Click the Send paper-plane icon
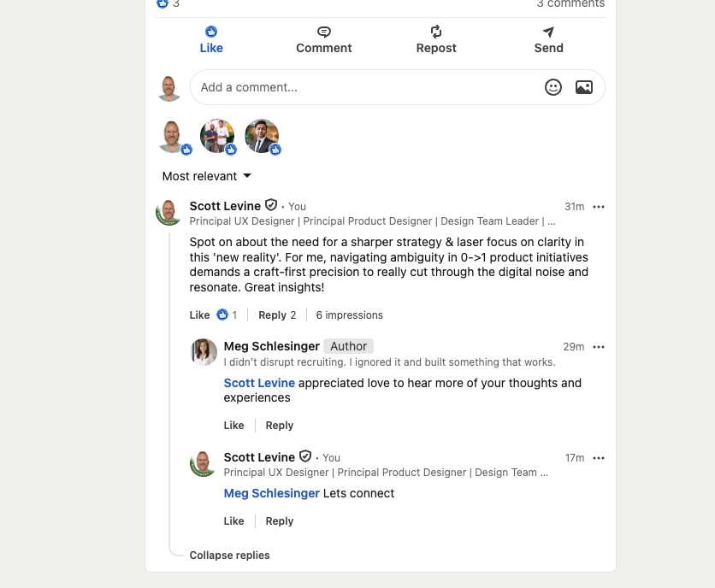The width and height of the screenshot is (715, 588). 548,32
